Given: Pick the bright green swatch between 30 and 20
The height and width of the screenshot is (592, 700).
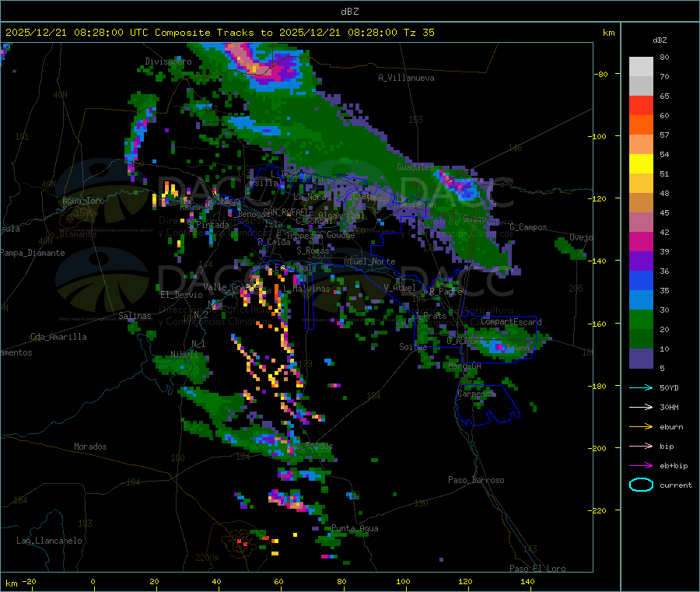Looking at the screenshot, I should [x=641, y=319].
